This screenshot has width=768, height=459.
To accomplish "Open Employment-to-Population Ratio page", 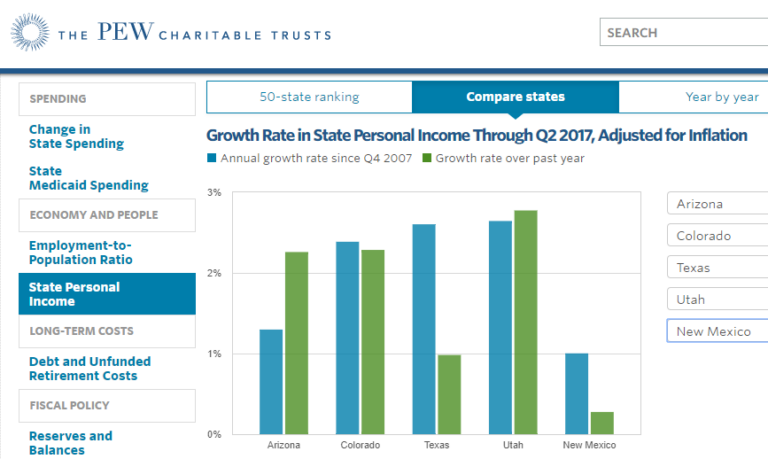I will click(x=80, y=252).
